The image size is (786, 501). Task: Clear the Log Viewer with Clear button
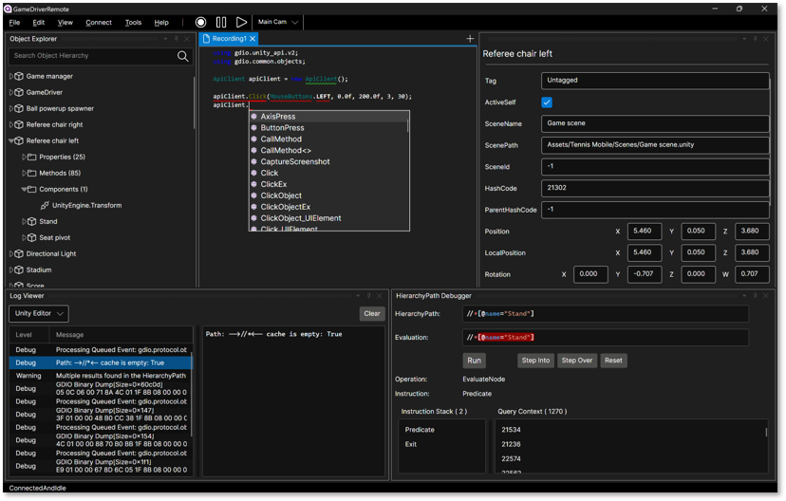pos(372,314)
